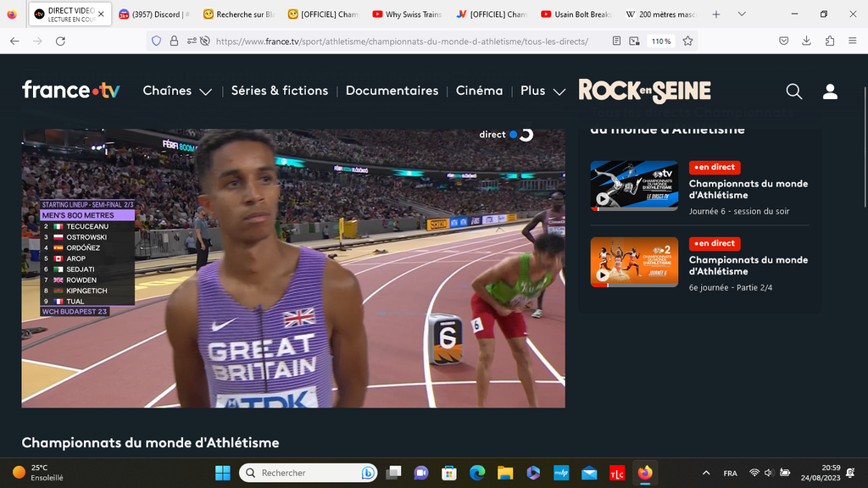Open france.tv site search magnifier
The image size is (868, 488).
[x=793, y=91]
